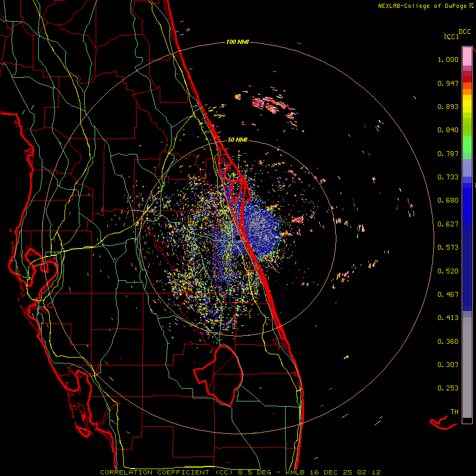This screenshot has width=476, height=476.
Task: Click the 50 NMI range ring label
Action: point(237,140)
